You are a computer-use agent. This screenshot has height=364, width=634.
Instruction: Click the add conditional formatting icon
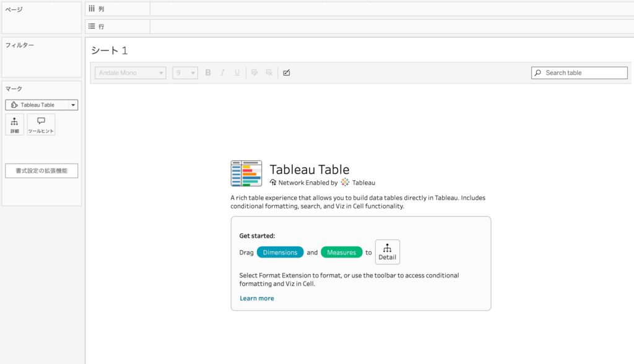[254, 73]
